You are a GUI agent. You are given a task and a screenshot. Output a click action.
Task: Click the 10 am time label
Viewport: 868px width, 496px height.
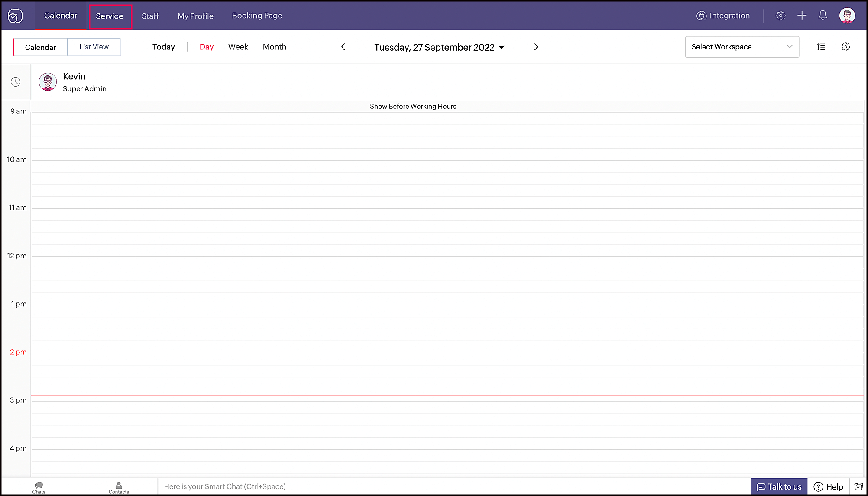[x=17, y=159]
